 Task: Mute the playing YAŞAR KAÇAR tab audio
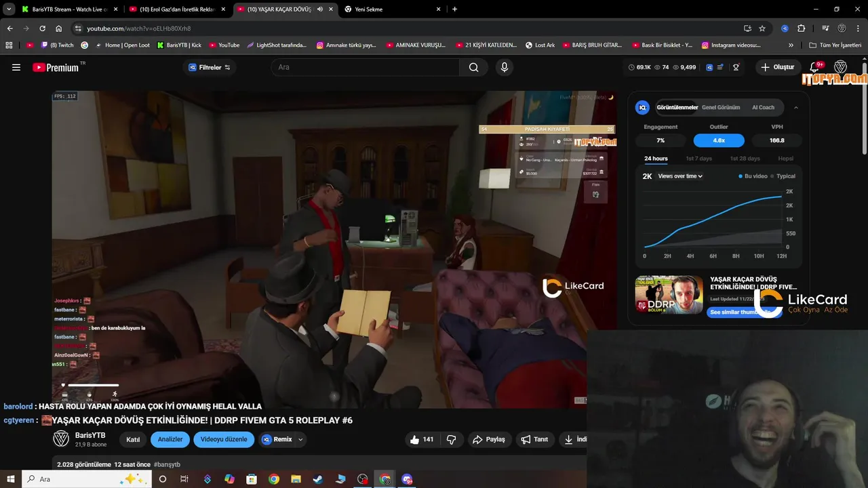pos(319,9)
